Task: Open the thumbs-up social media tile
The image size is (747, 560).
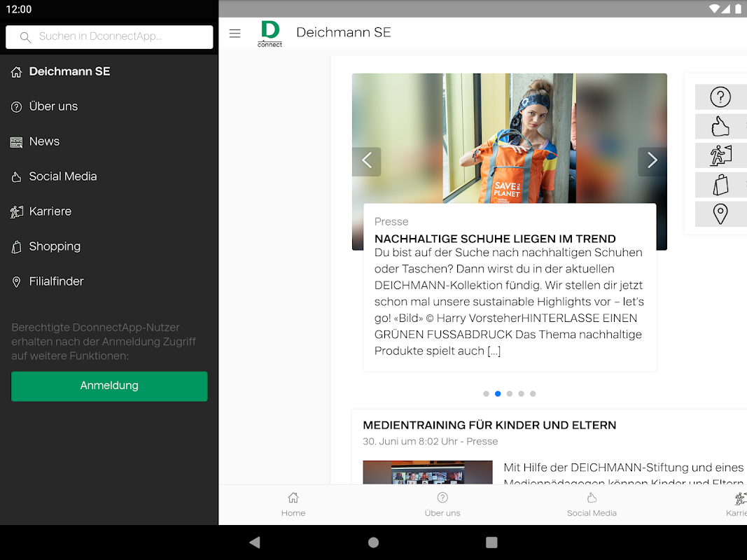Action: point(721,126)
